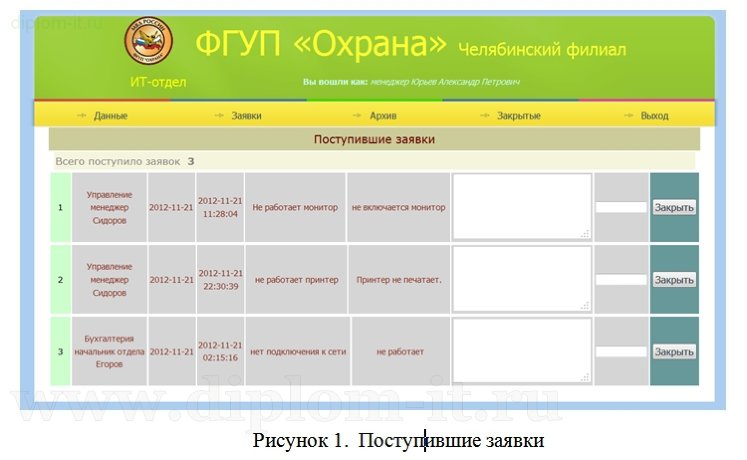Select cell 'нет подключения к сети'
This screenshot has width=747, height=460.
[x=298, y=351]
